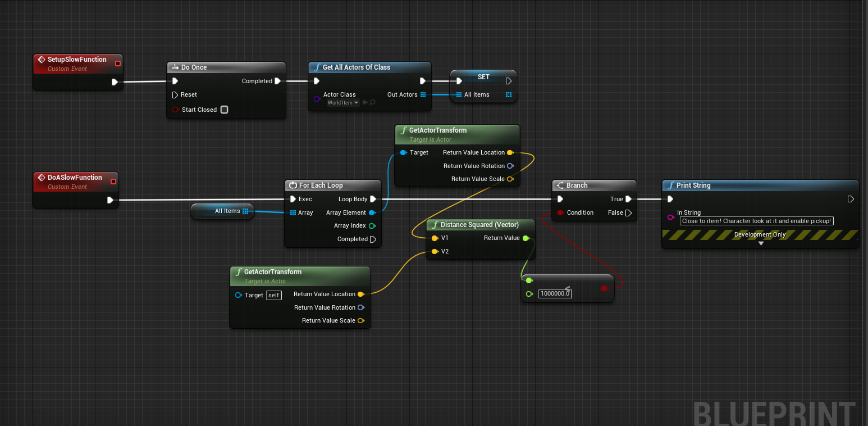
Task: Click the Out Actors array pin
Action: (x=423, y=94)
